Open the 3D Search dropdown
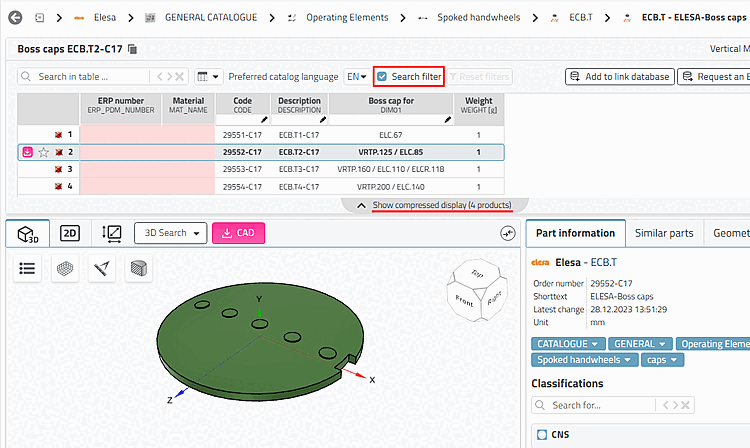The height and width of the screenshot is (448, 750). click(171, 233)
